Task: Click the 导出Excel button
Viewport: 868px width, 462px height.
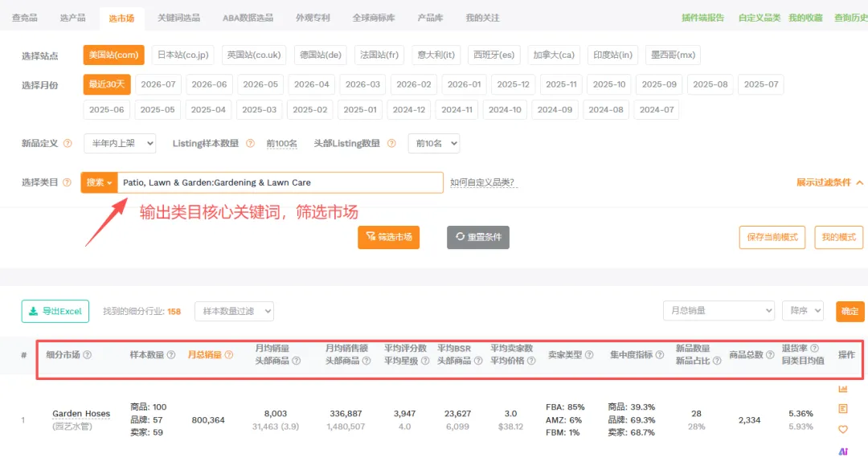Action: (x=55, y=311)
